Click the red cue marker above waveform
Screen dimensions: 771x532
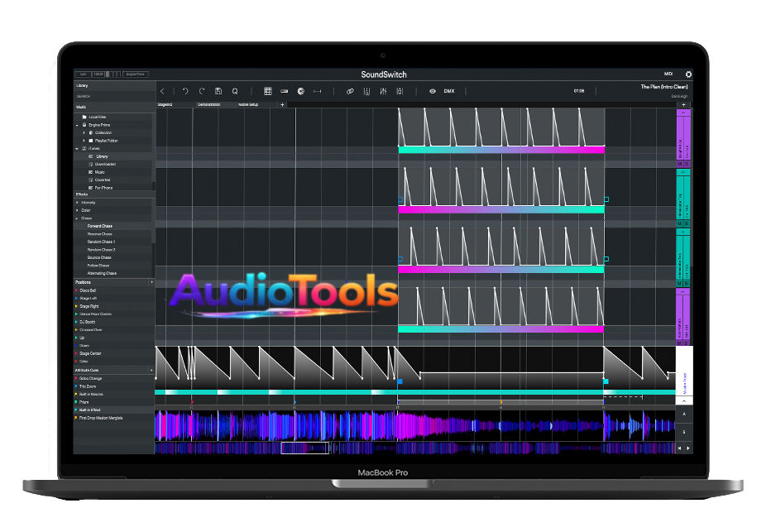[192, 402]
